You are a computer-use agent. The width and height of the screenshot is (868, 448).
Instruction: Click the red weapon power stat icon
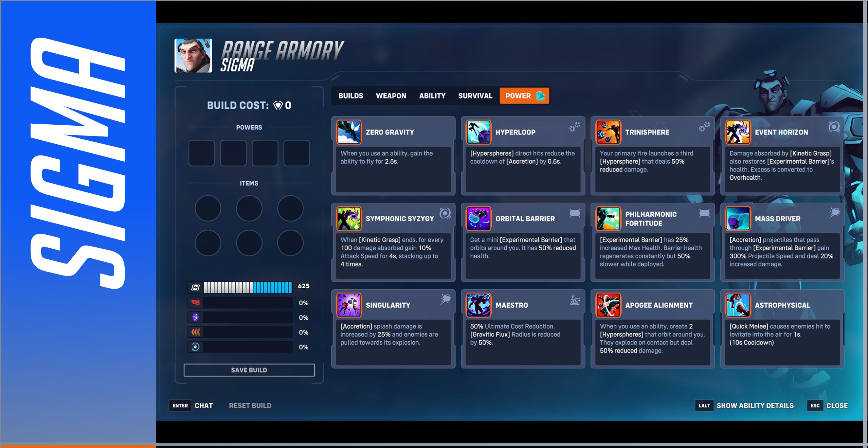tap(195, 302)
